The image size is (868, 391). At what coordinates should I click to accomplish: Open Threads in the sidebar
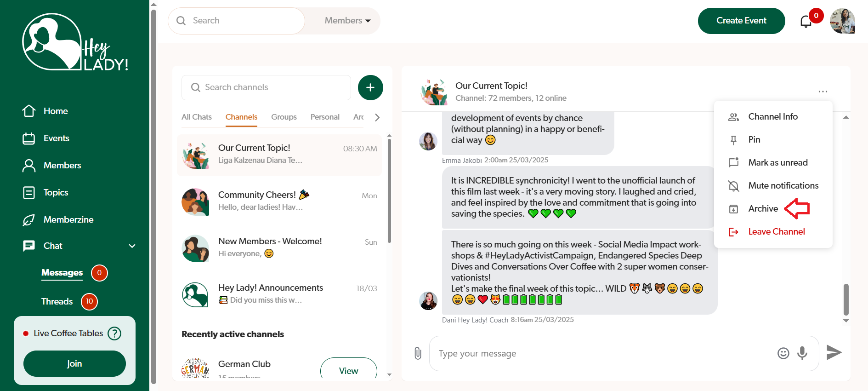(57, 301)
